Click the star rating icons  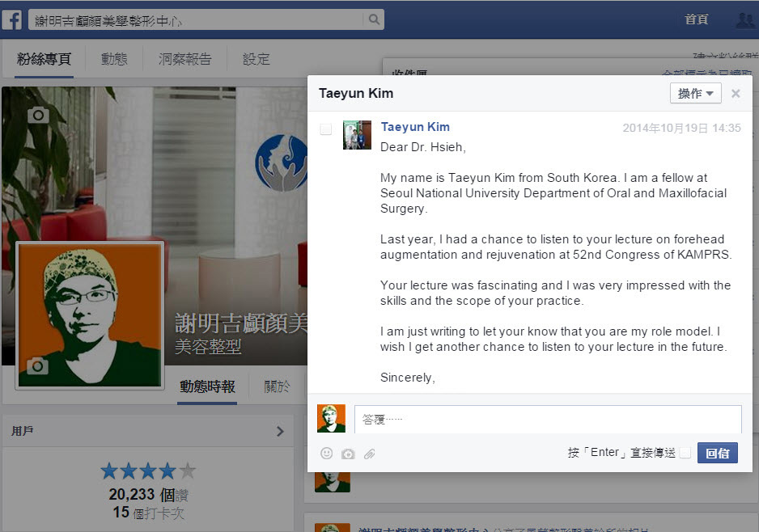coord(148,471)
